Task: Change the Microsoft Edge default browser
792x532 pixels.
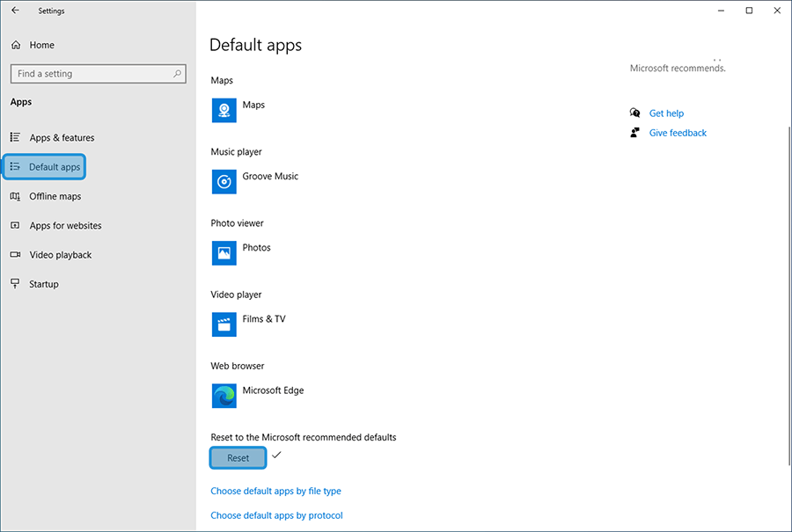Action: (x=274, y=390)
